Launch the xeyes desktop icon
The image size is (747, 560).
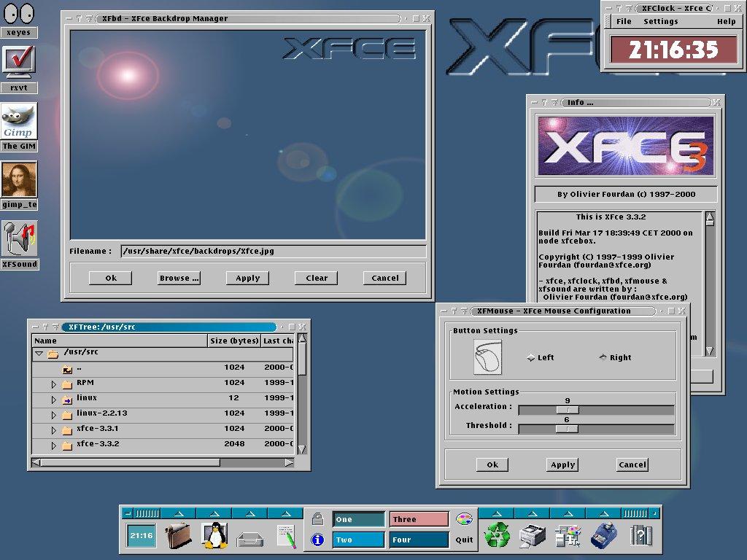coord(19,13)
